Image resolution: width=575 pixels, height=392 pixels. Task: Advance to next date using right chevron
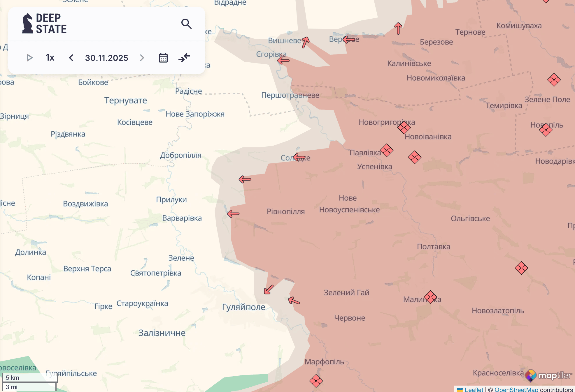tap(142, 58)
